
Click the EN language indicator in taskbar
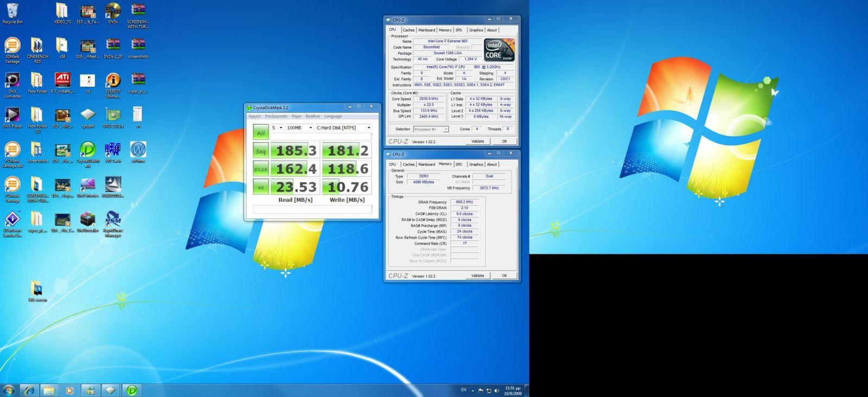463,390
